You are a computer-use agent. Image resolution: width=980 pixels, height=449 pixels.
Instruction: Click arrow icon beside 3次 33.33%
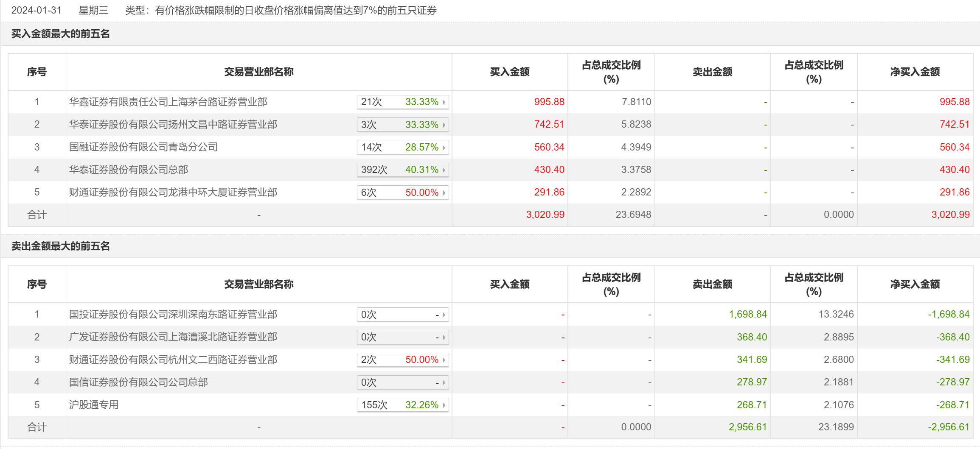[444, 125]
